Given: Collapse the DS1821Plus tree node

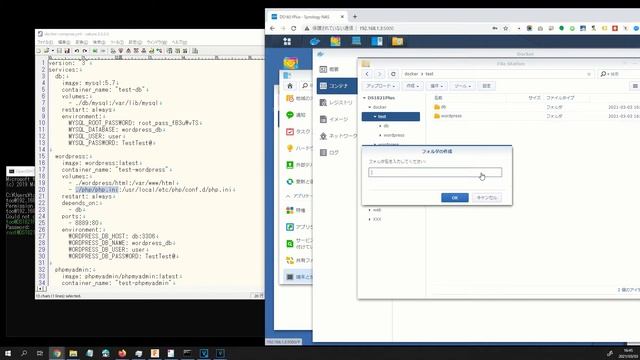Looking at the screenshot, I should [x=364, y=98].
